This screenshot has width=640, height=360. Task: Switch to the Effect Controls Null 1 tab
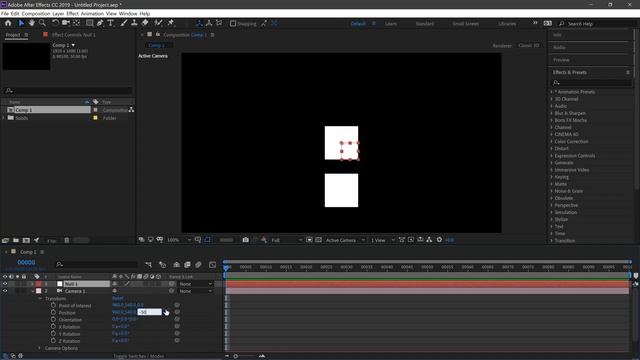pos(73,35)
